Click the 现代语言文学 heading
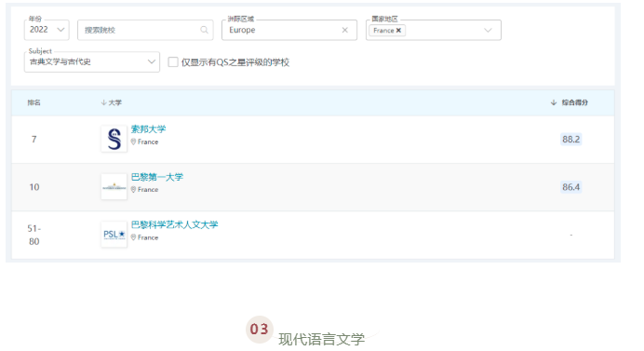The image size is (644, 351). click(x=322, y=340)
